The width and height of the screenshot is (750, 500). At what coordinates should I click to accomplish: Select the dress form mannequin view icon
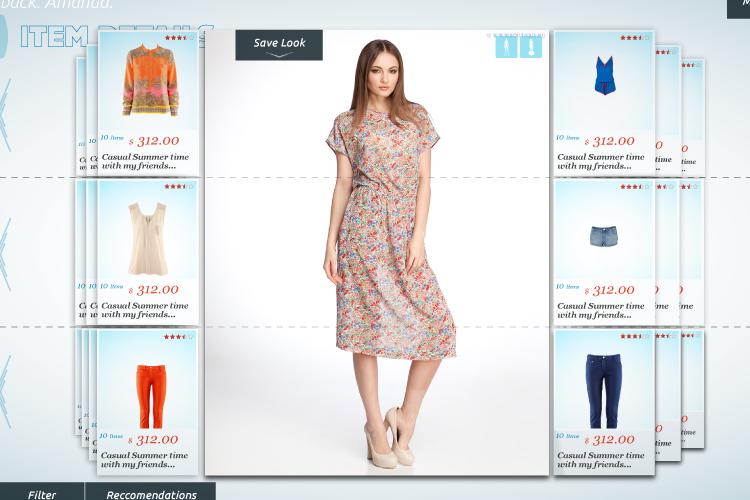tap(531, 47)
